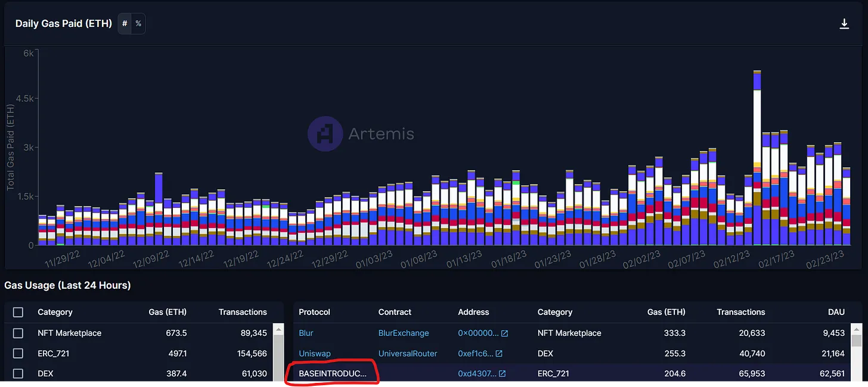Open the 0xd4307... address link

coord(477,374)
